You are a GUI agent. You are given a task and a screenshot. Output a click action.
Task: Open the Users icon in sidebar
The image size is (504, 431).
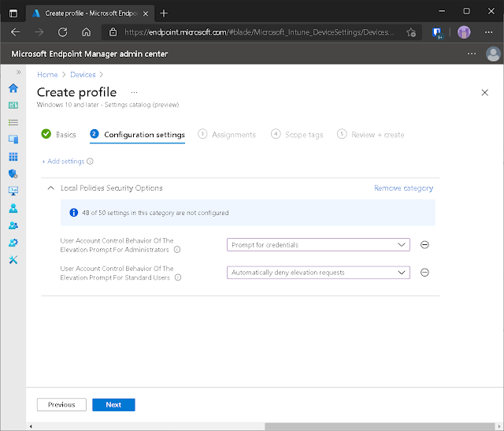tap(13, 208)
